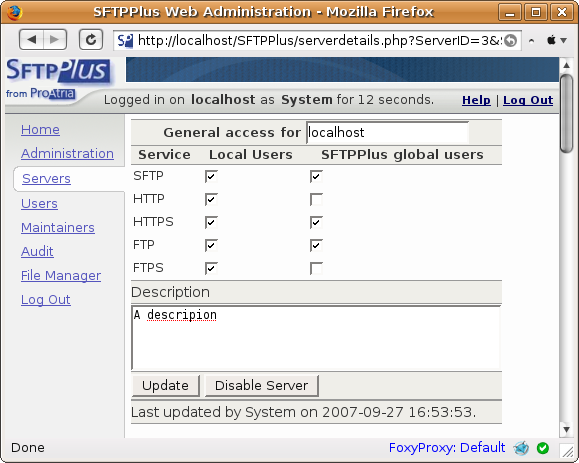Open the Administration sidebar link
Screen dimensions: 579x463
[67, 153]
